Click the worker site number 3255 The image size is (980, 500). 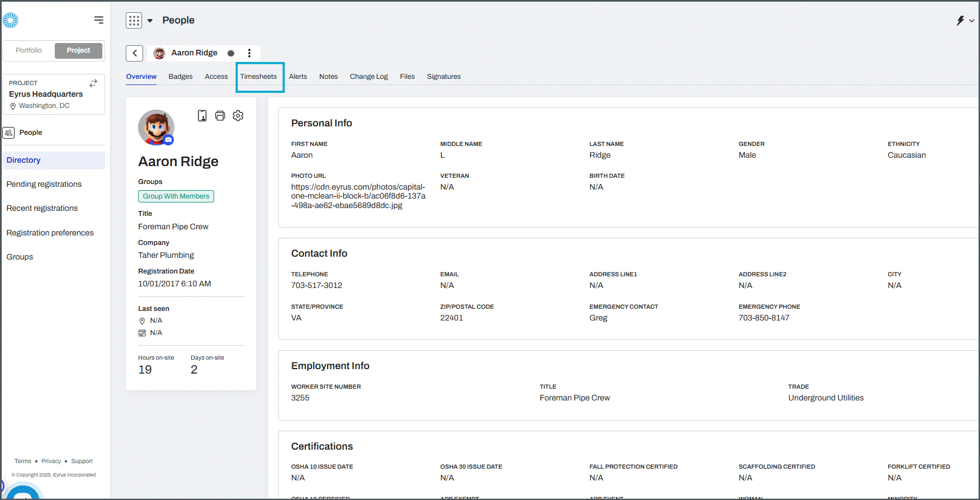coord(300,398)
